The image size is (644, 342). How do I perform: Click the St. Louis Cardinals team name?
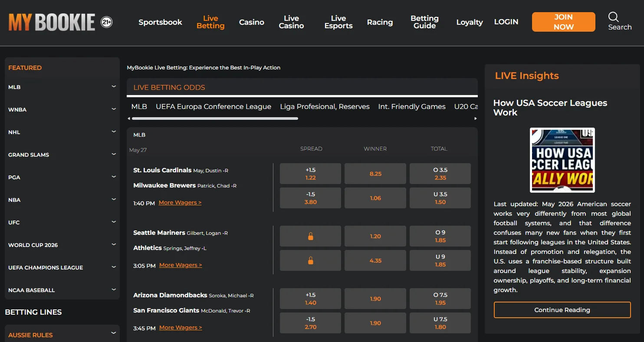tap(162, 170)
